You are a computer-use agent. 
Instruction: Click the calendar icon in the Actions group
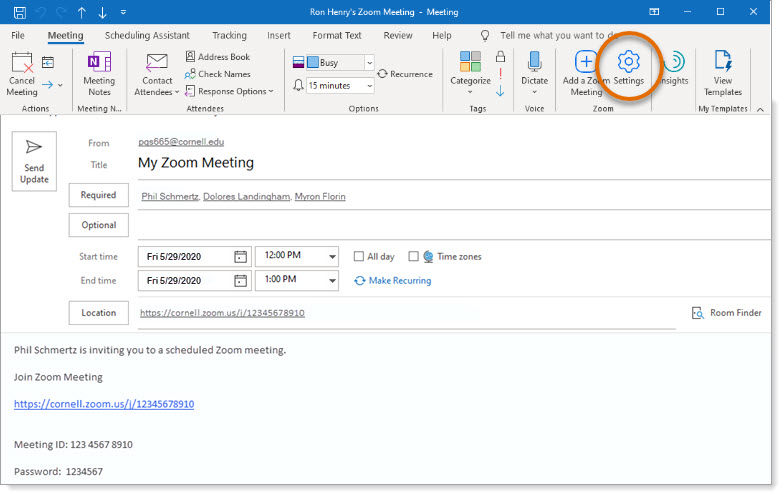click(48, 62)
